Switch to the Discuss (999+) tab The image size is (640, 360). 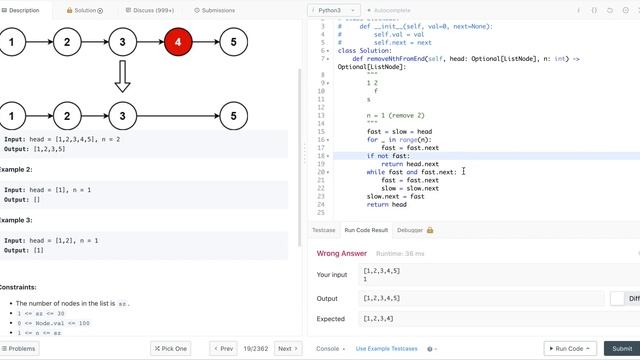tap(149, 10)
